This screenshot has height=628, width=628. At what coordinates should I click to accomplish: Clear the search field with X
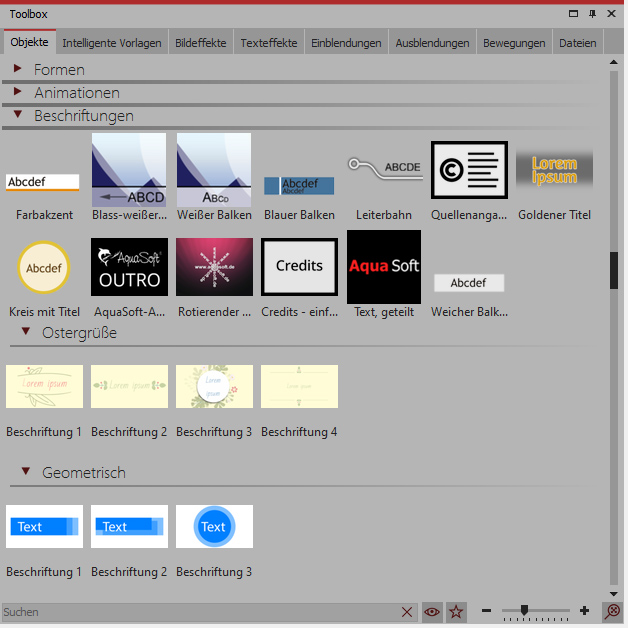(x=407, y=612)
